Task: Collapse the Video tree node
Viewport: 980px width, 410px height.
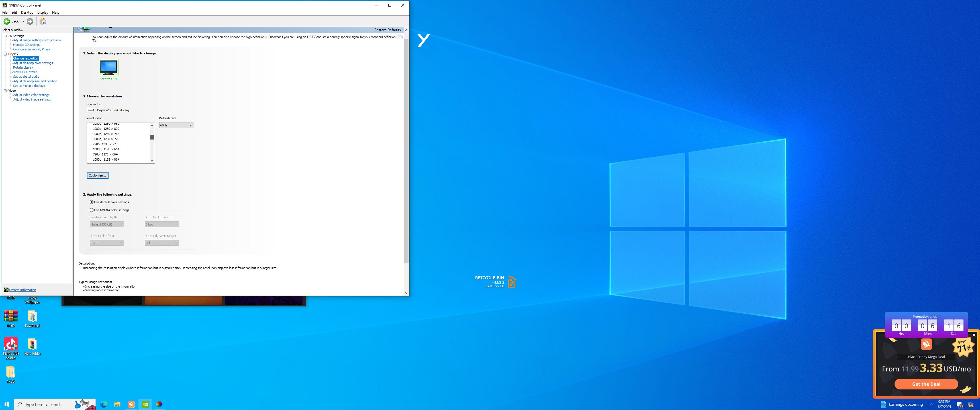Action: coord(5,91)
